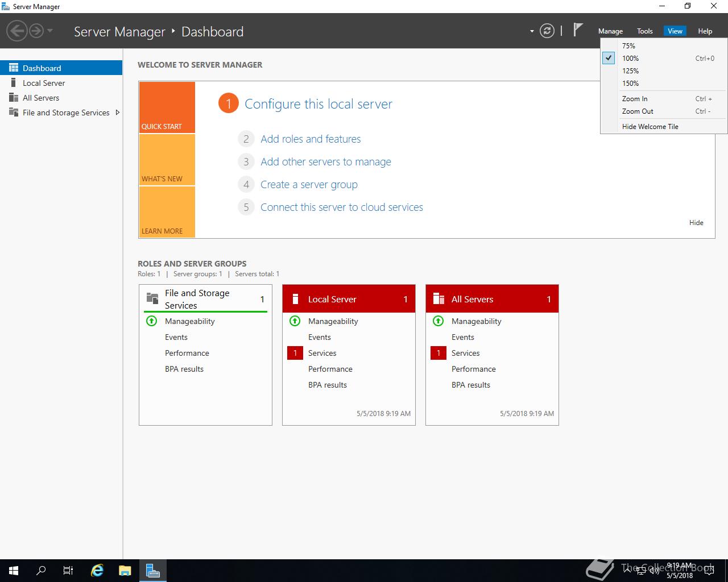Click Manageability green icon in All Servers tile
The width and height of the screenshot is (728, 582).
[438, 321]
